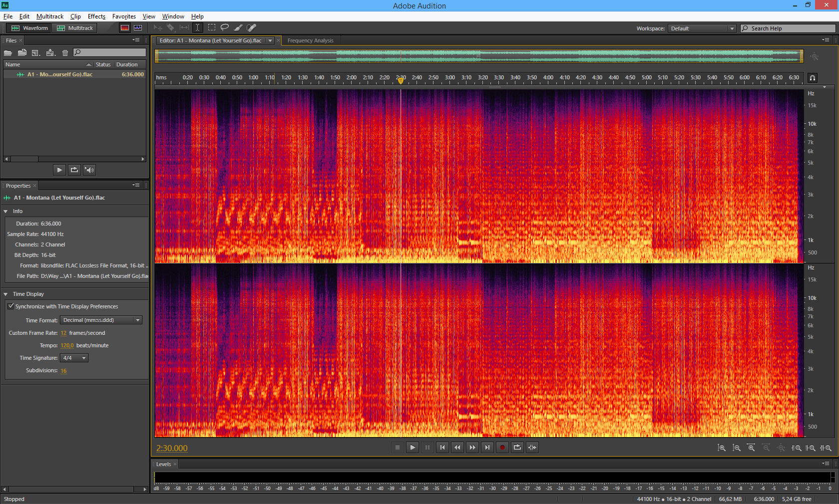Toggle the Spectral Pitch Display
Image resolution: width=839 pixels, height=504 pixels.
(138, 28)
